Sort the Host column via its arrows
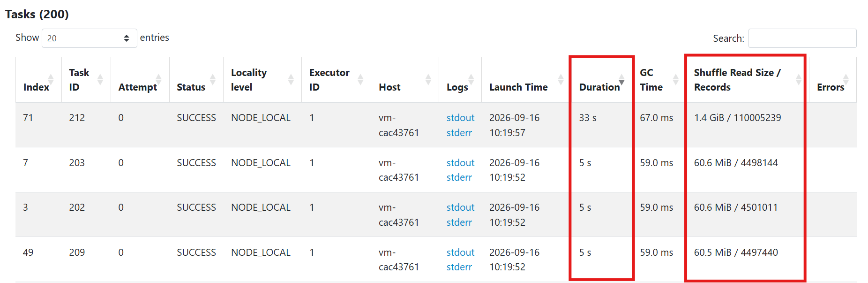This screenshot has height=283, width=868. click(x=428, y=80)
